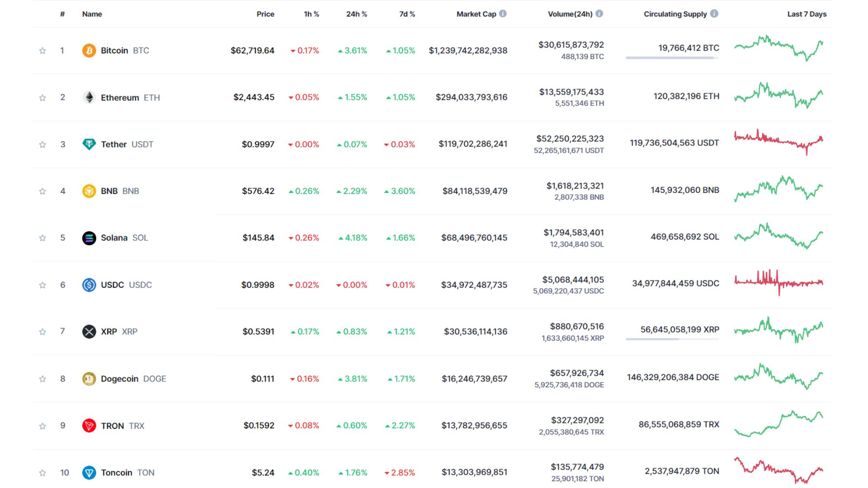Click the Solana logo icon

[89, 238]
